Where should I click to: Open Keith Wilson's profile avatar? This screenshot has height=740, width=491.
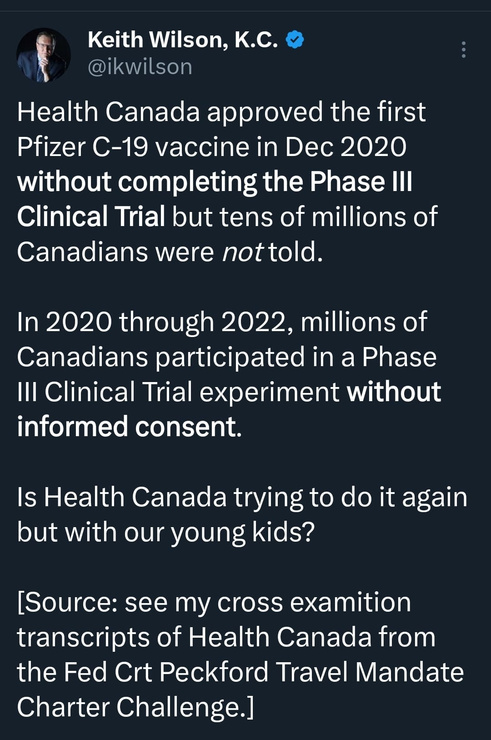pyautogui.click(x=43, y=55)
